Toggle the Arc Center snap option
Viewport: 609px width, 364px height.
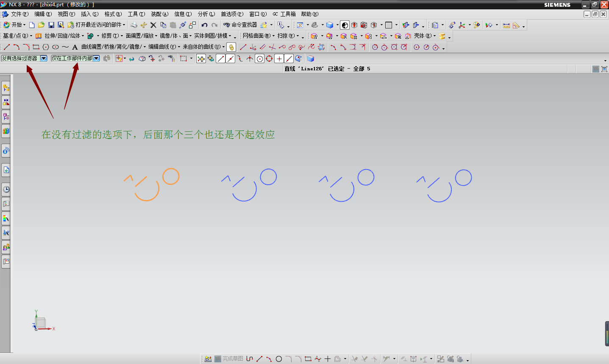259,58
